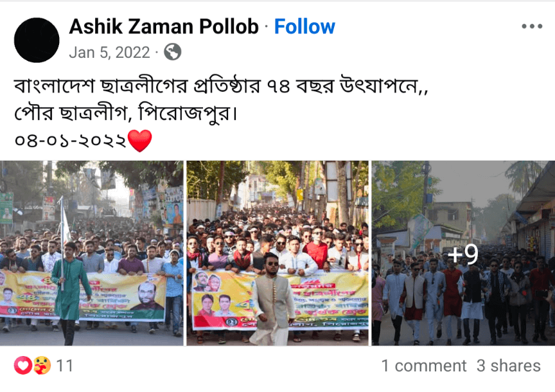Open the 1 comment link
This screenshot has width=555, height=392.
coord(424,366)
